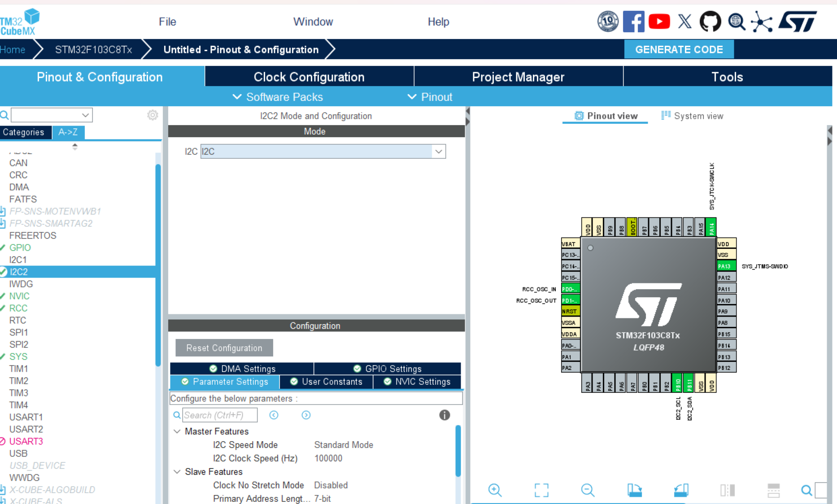Rotate the chip counterclockwise

(x=680, y=490)
